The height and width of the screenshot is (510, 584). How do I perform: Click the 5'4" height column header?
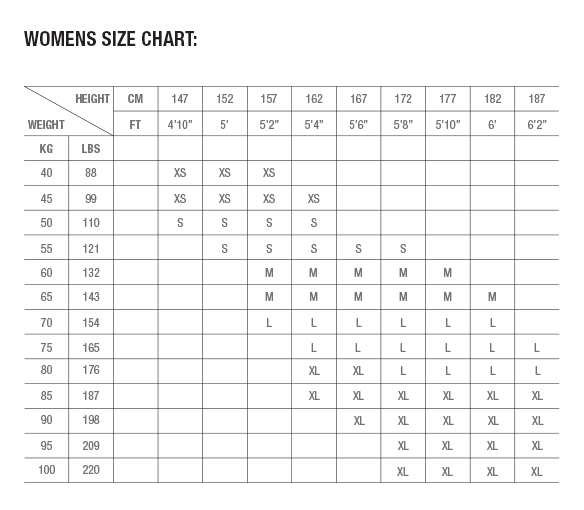tap(314, 124)
